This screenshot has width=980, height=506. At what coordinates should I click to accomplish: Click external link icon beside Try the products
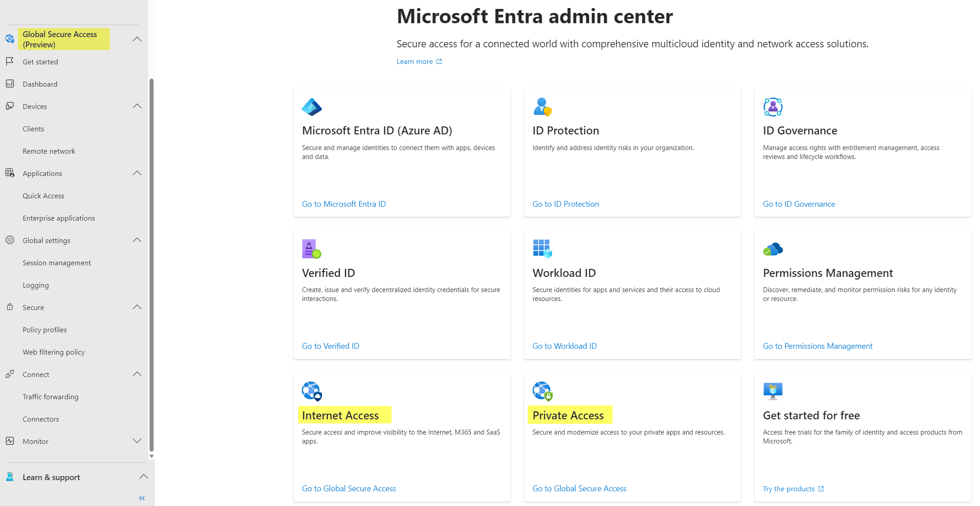click(x=821, y=489)
